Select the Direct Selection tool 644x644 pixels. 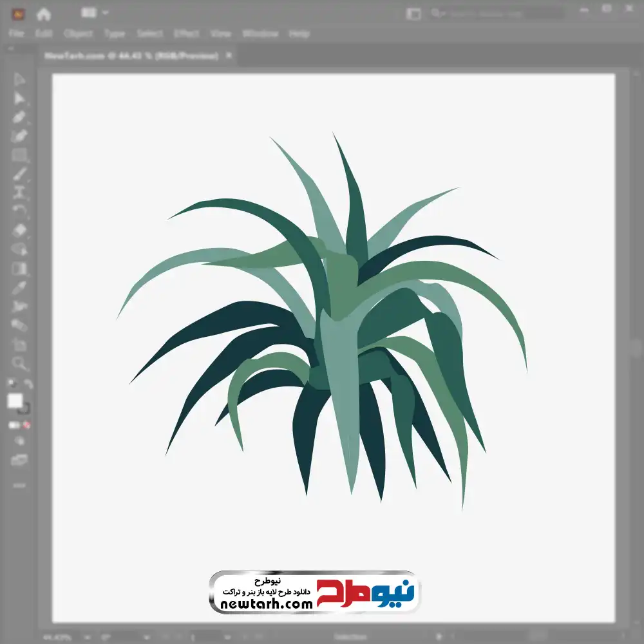coord(19,99)
